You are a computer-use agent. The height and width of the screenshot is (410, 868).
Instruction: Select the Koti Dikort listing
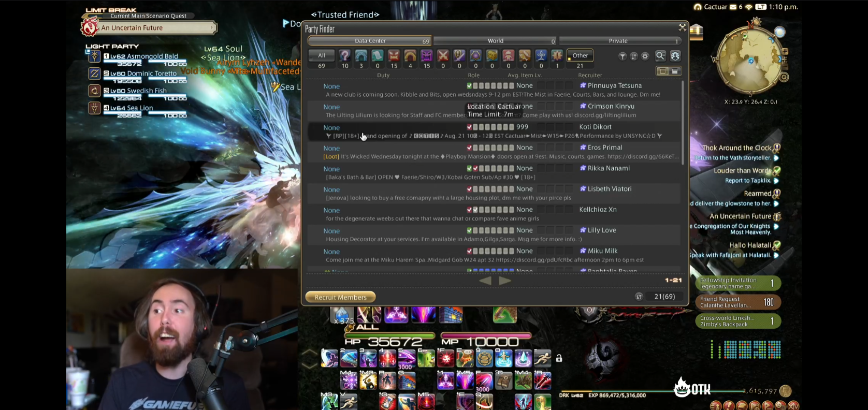pos(494,131)
